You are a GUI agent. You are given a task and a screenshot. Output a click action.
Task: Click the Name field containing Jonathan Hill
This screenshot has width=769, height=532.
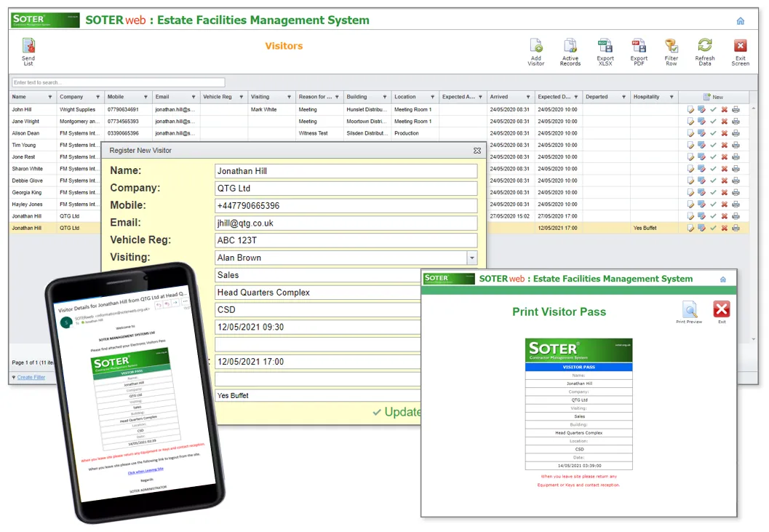point(346,171)
